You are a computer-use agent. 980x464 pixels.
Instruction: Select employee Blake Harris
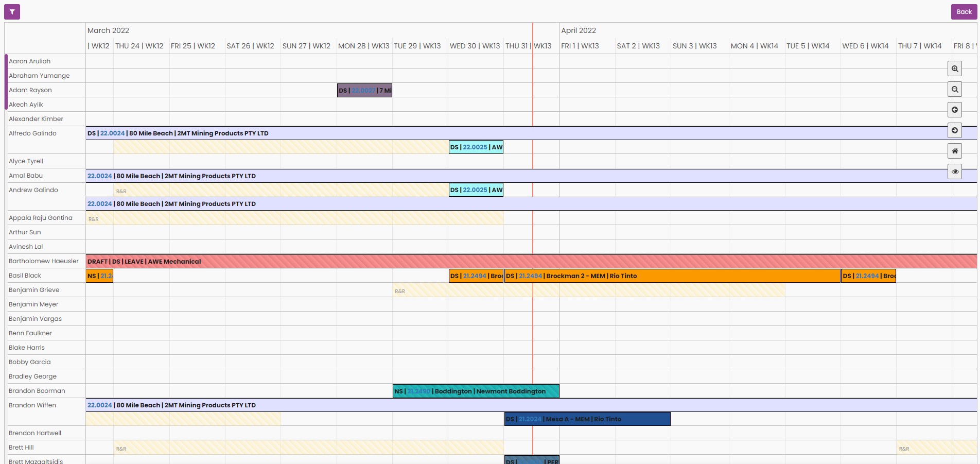click(27, 348)
